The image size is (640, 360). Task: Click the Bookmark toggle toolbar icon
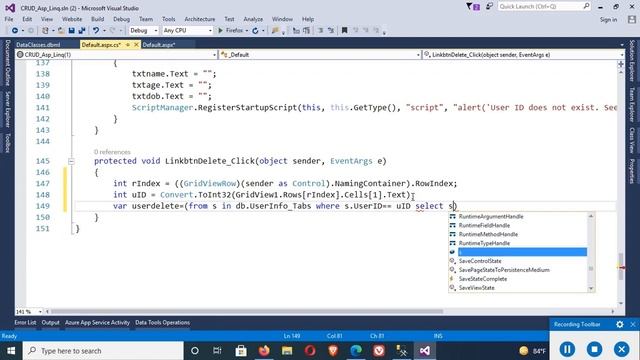344,31
